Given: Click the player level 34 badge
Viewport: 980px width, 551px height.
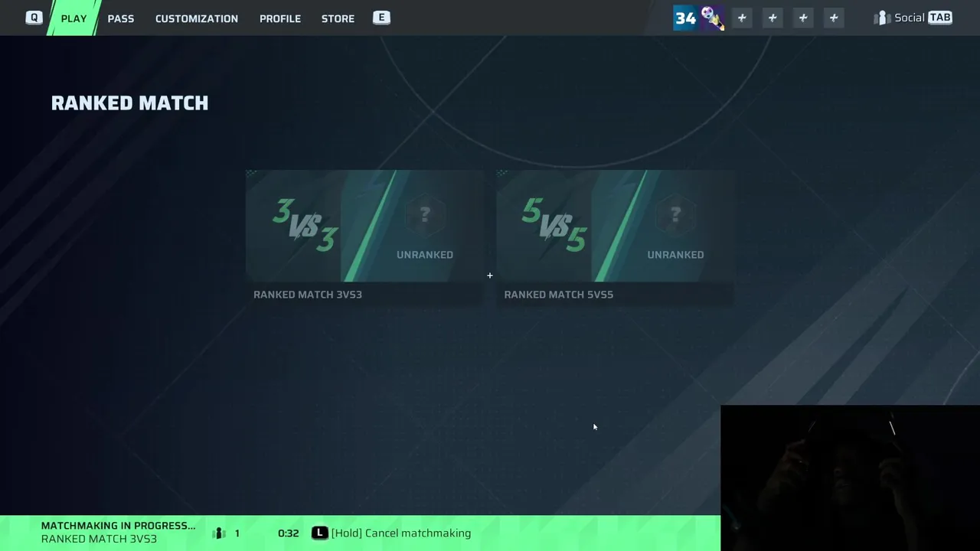Looking at the screenshot, I should click(685, 18).
